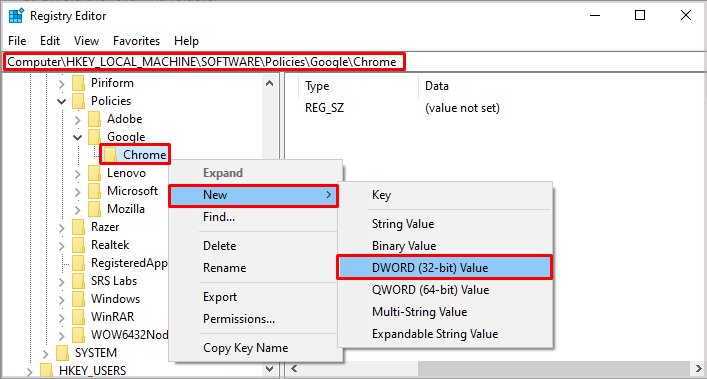
Task: Expand the Piriform key
Action: (62, 84)
